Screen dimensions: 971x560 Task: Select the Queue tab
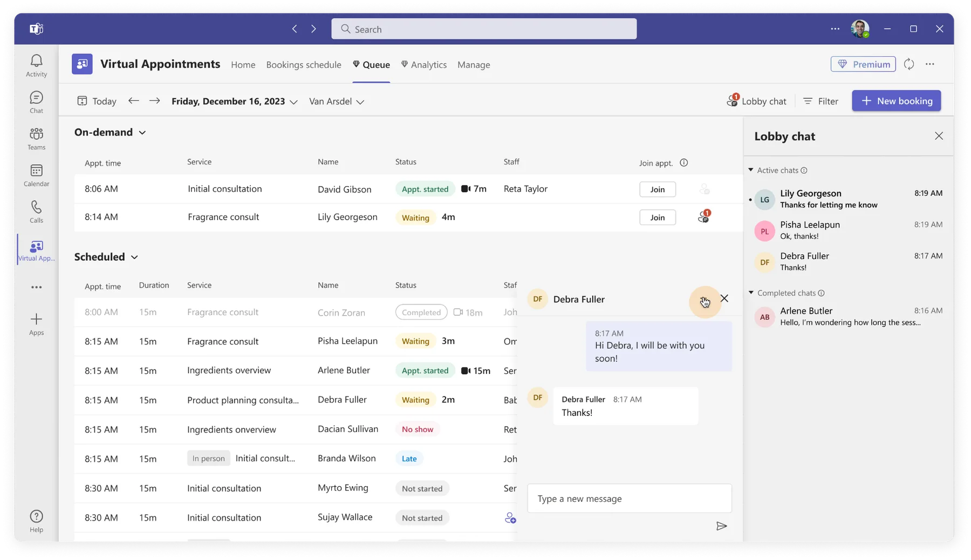click(x=371, y=65)
